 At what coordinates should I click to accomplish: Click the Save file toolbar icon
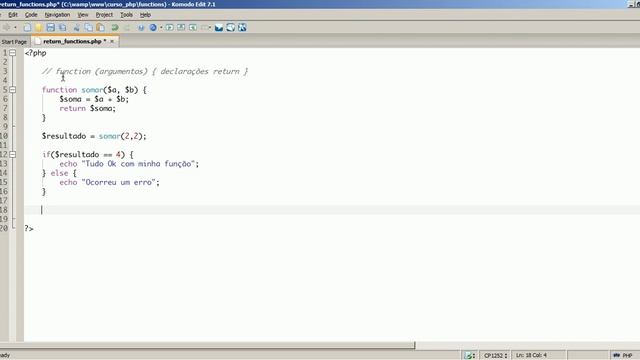[x=51, y=27]
